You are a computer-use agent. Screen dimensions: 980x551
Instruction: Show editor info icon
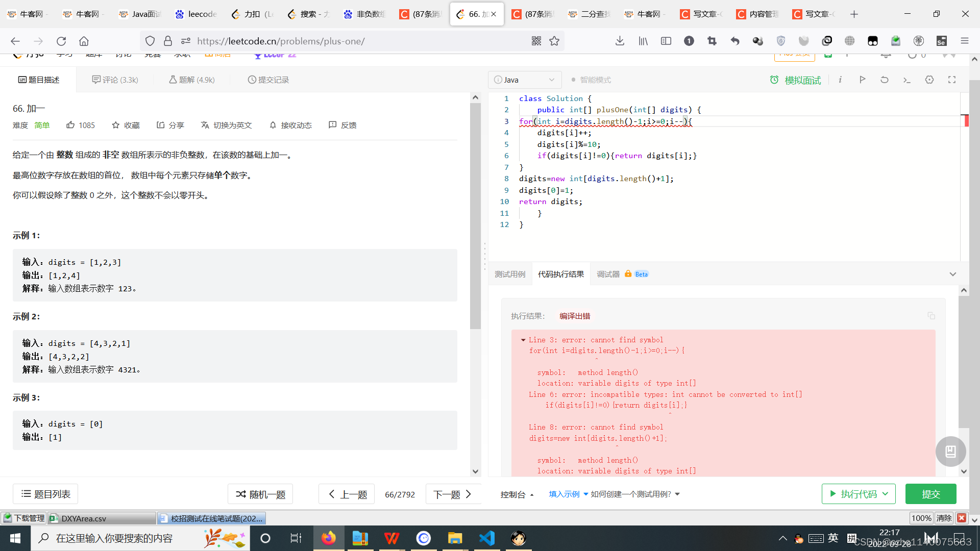(x=840, y=80)
